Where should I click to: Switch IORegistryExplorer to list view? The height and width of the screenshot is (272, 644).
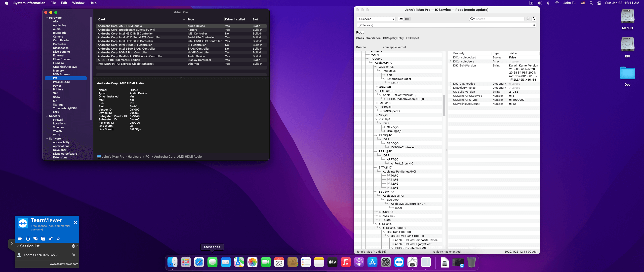[x=401, y=19]
